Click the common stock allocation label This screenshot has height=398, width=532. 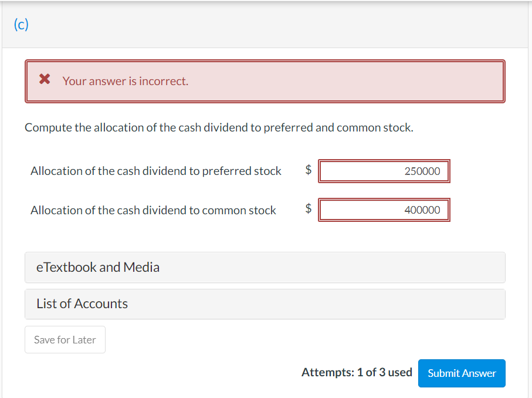click(153, 210)
